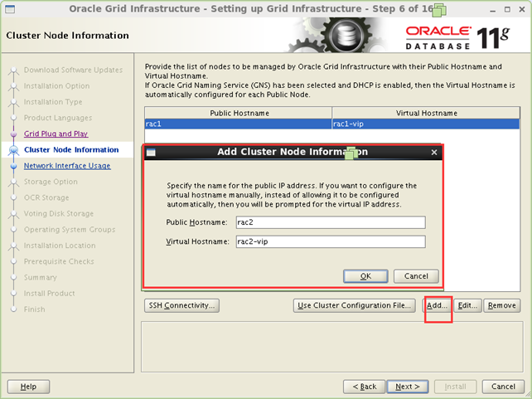The image size is (532, 399).
Task: Click the OCR Storage step
Action: pos(46,197)
